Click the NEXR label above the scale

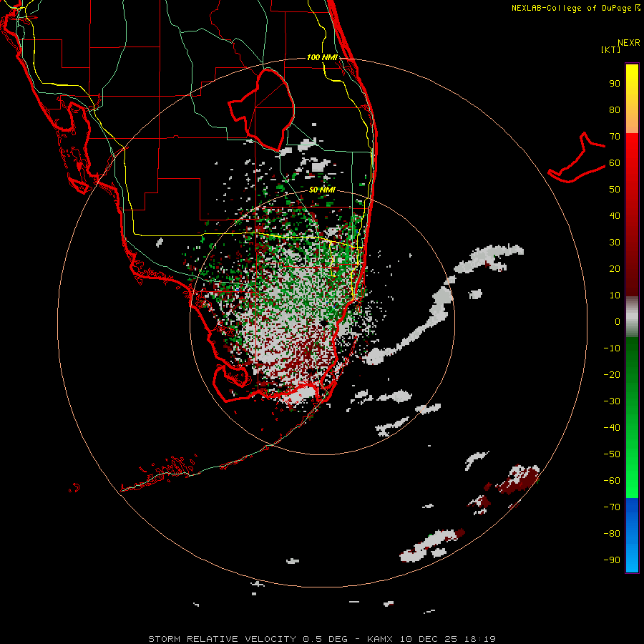click(x=629, y=43)
